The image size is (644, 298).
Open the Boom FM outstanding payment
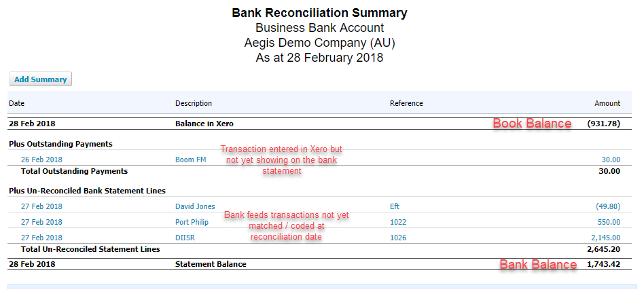pyautogui.click(x=190, y=160)
